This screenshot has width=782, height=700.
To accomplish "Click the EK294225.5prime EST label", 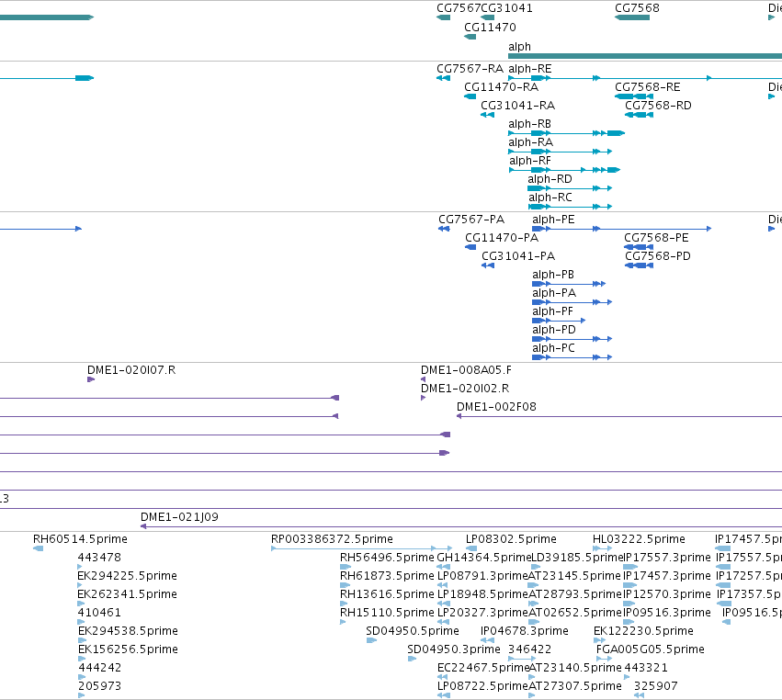I will [x=127, y=576].
